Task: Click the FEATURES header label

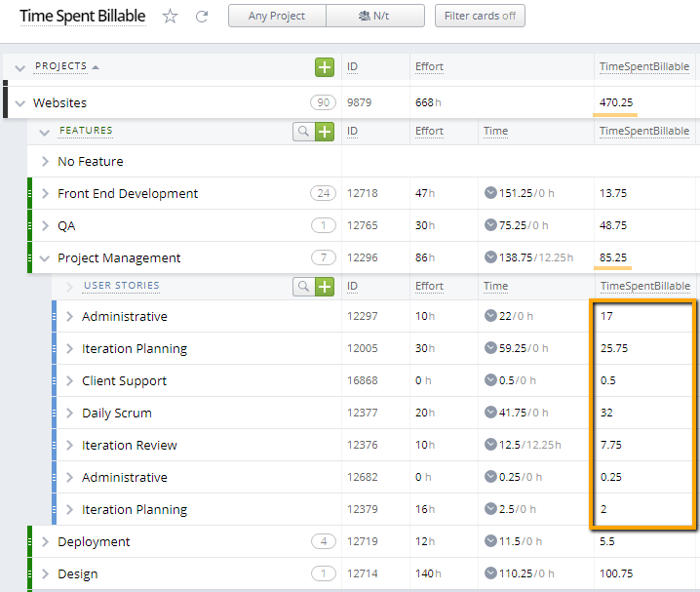Action: pos(86,131)
